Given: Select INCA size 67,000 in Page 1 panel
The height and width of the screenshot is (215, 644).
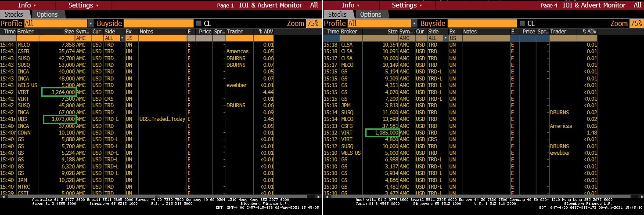Looking at the screenshot, I should click(66, 113).
